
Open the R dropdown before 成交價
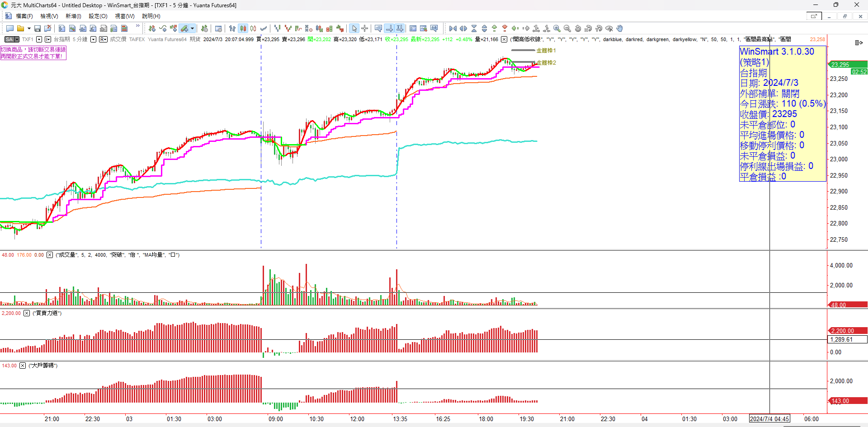pos(103,39)
